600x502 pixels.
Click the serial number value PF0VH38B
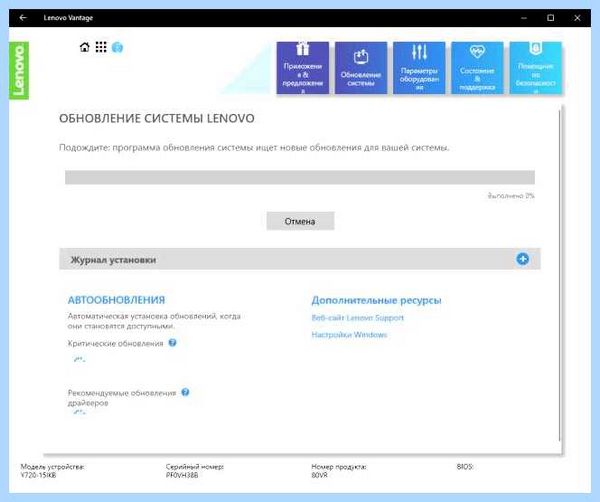[x=182, y=475]
